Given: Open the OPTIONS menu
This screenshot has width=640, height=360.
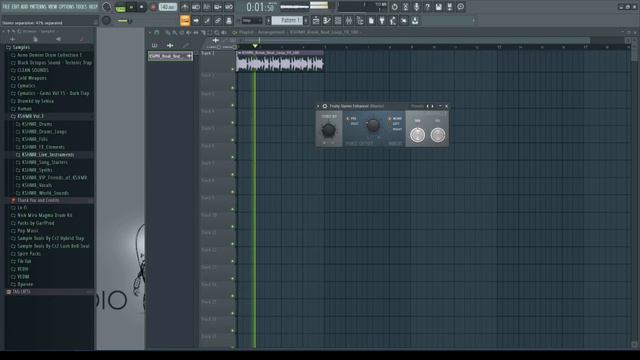Looking at the screenshot, I should [66, 7].
